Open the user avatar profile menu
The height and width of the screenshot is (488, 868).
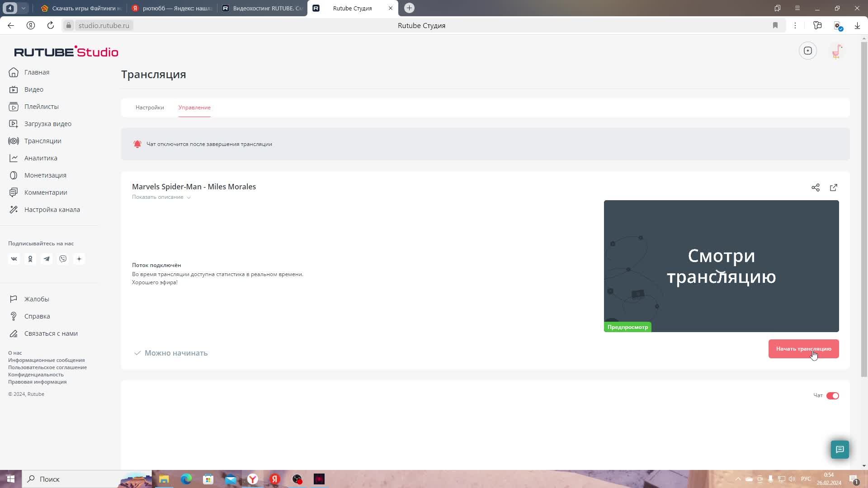837,51
